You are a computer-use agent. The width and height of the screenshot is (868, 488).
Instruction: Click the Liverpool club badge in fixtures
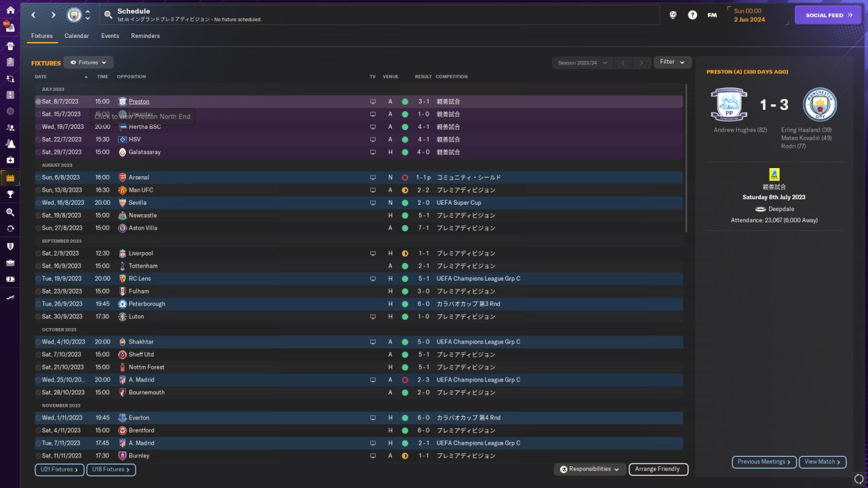point(122,253)
